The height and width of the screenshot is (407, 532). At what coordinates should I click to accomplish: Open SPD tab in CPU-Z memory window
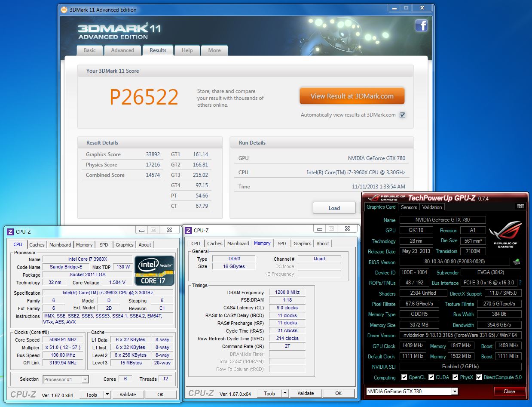point(282,244)
